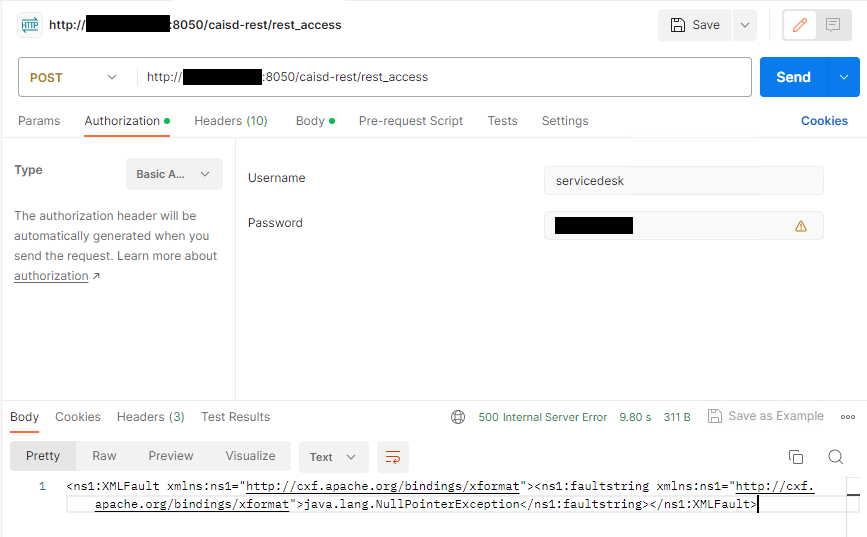
Task: Click the password warning triangle icon
Action: click(801, 226)
